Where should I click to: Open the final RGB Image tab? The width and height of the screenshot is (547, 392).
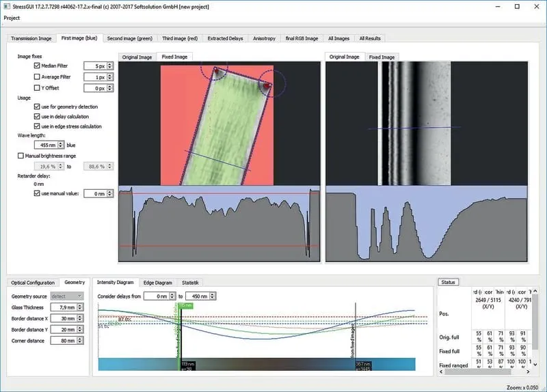tap(302, 38)
